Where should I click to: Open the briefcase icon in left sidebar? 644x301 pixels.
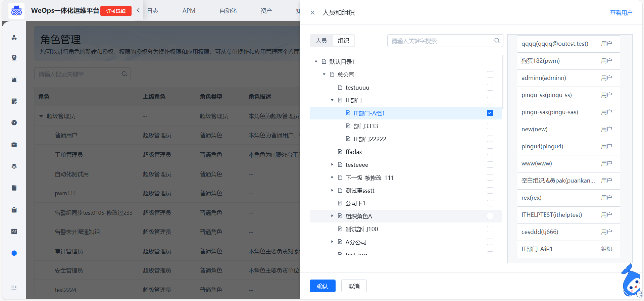click(x=14, y=145)
